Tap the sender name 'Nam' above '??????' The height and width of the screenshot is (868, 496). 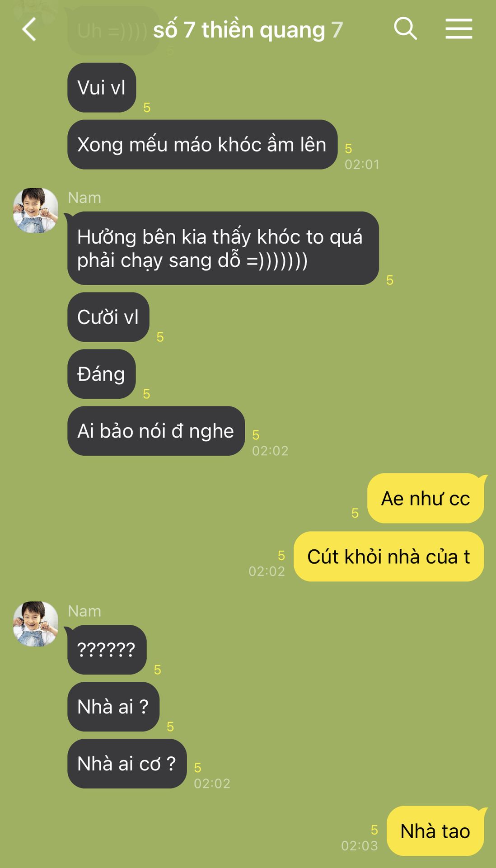[x=84, y=611]
